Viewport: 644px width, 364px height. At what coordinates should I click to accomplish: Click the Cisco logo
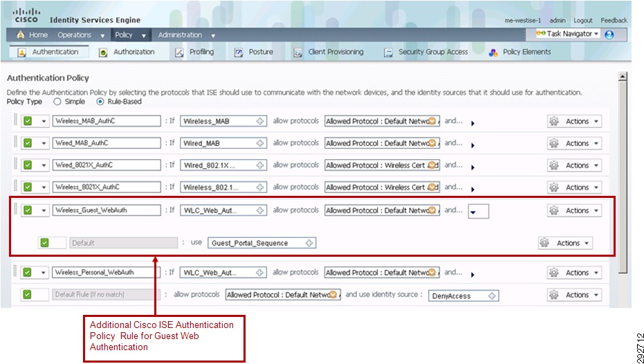pyautogui.click(x=26, y=16)
